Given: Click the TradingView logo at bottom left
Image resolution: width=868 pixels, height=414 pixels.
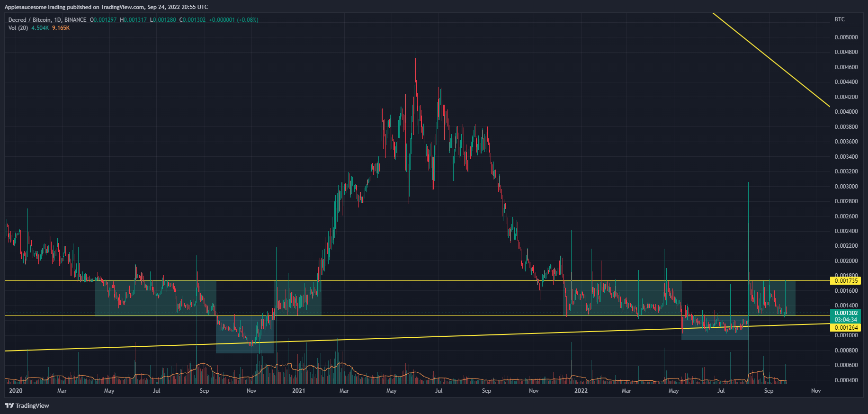Looking at the screenshot, I should pyautogui.click(x=27, y=405).
